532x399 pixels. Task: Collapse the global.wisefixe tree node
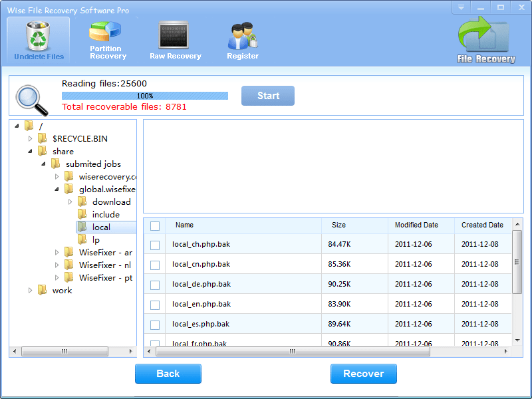[x=57, y=190]
